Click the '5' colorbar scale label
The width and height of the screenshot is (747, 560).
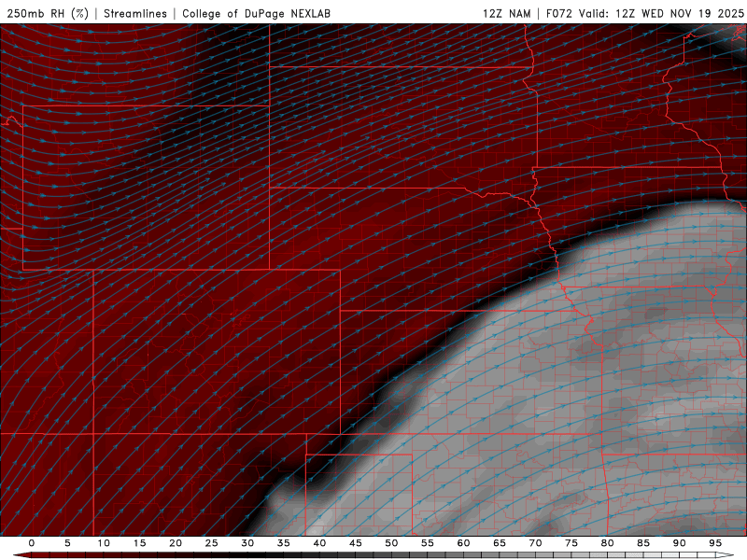coord(67,543)
